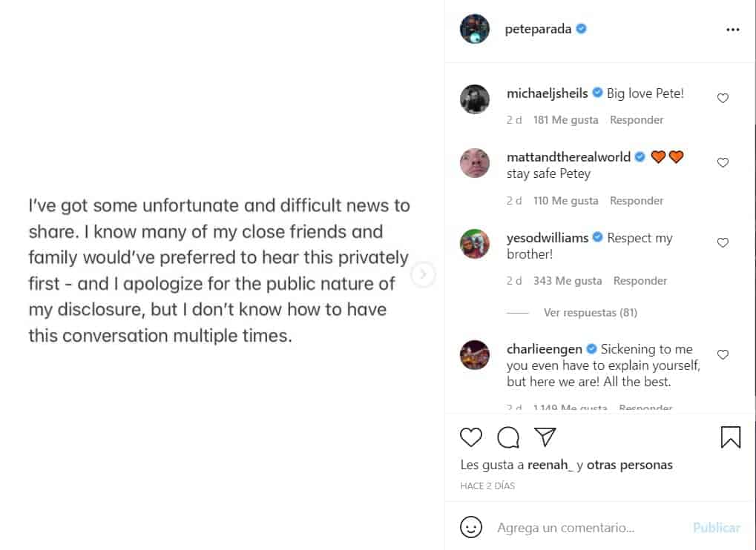Image resolution: width=756 pixels, height=550 pixels.
Task: View the otras personas likes list
Action: (x=629, y=465)
